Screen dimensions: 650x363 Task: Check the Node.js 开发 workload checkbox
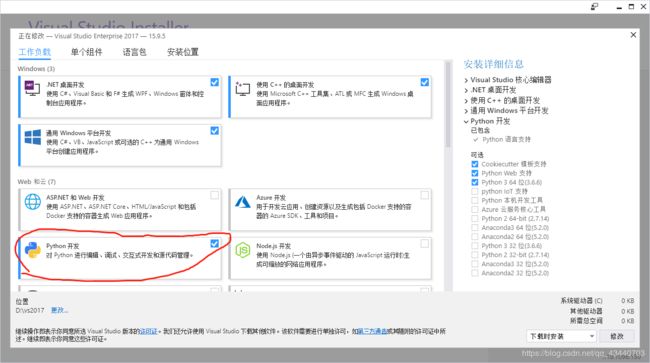424,244
